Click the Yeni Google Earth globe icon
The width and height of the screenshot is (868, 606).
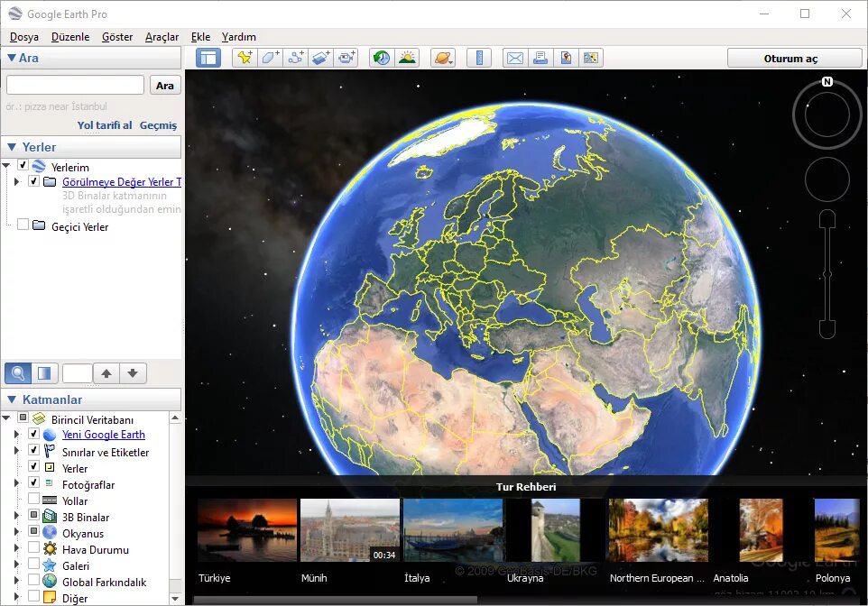tap(50, 435)
